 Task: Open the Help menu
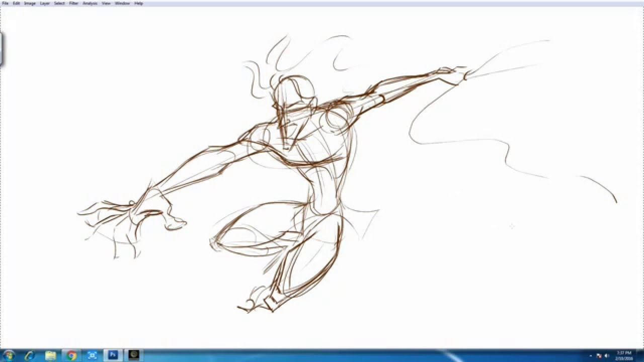(x=139, y=3)
